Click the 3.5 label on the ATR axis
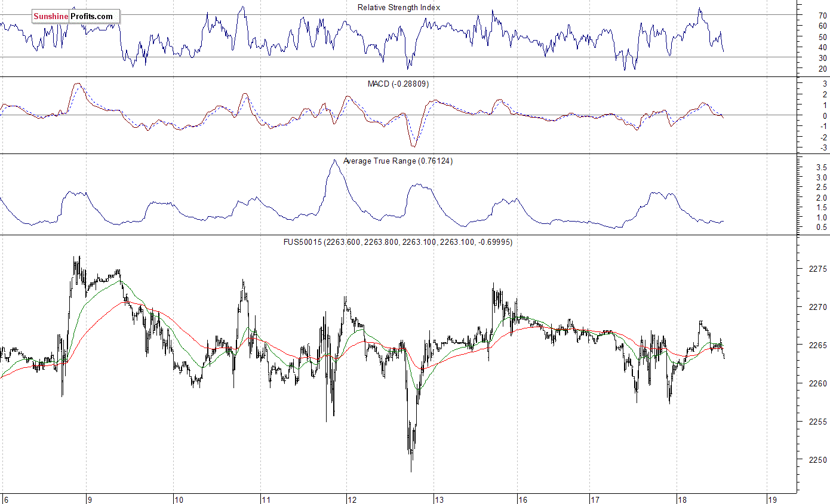 (821, 169)
